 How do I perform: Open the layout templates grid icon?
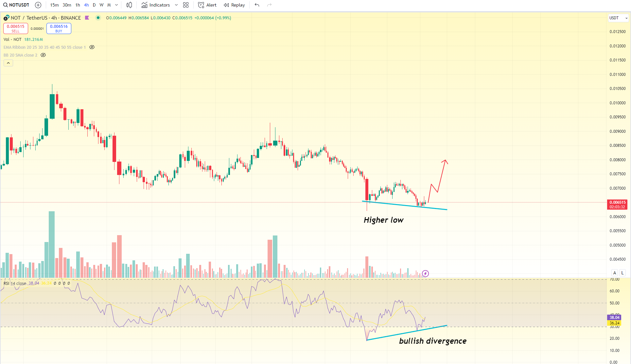[x=186, y=5]
